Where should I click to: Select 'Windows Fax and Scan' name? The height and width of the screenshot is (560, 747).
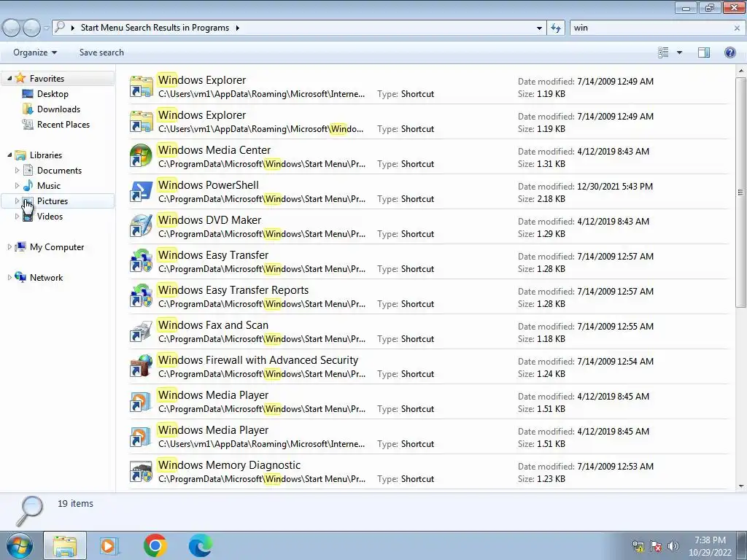(x=213, y=325)
